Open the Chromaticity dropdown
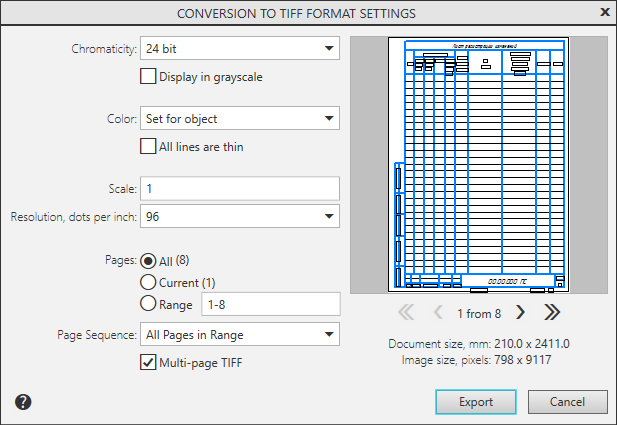The height and width of the screenshot is (425, 617). (240, 48)
